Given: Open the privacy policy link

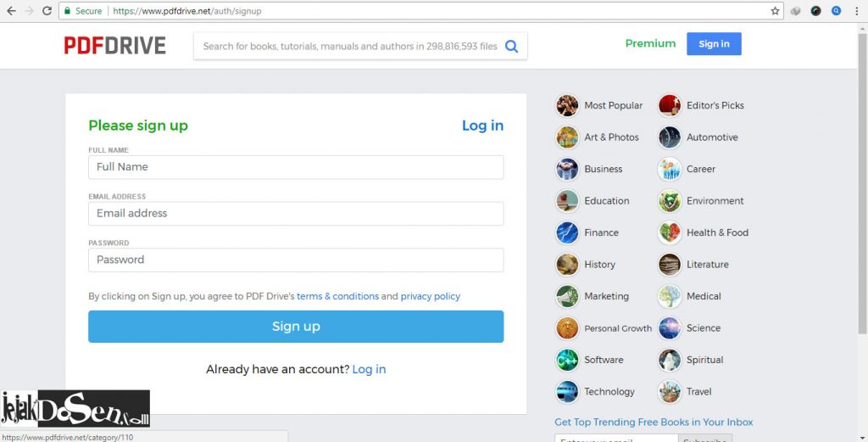Looking at the screenshot, I should click(x=430, y=296).
